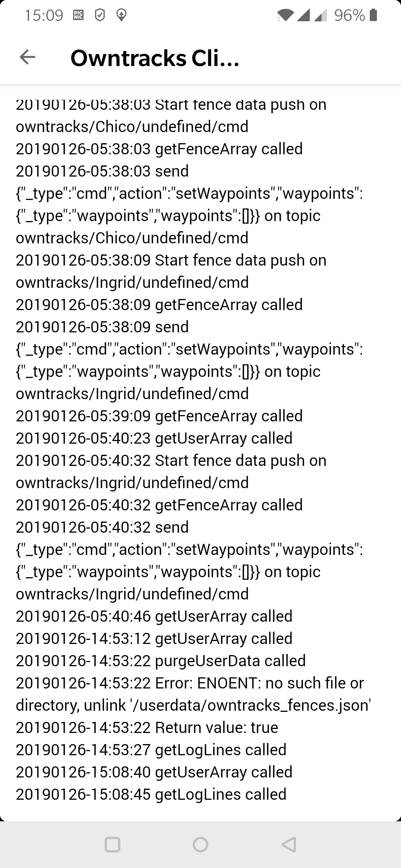Tap the location pin status icon
Viewport: 401px width, 868px height.
click(x=121, y=15)
